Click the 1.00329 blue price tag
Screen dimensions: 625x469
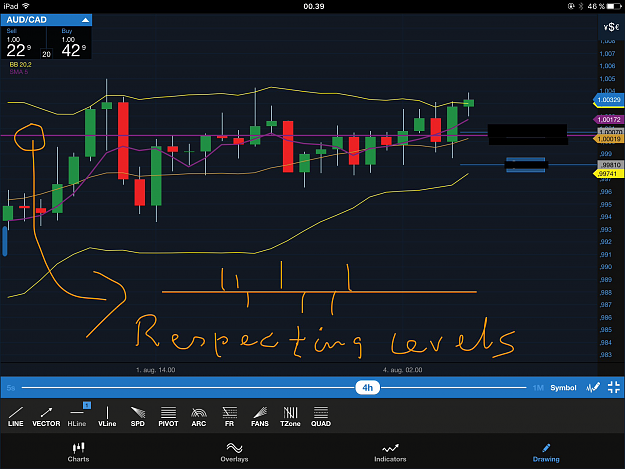click(608, 100)
